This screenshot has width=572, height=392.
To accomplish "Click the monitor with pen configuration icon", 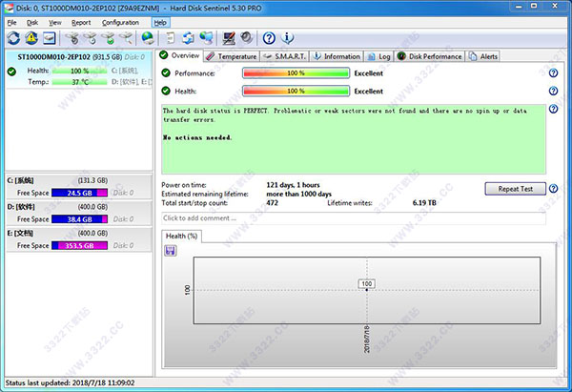I will 229,38.
